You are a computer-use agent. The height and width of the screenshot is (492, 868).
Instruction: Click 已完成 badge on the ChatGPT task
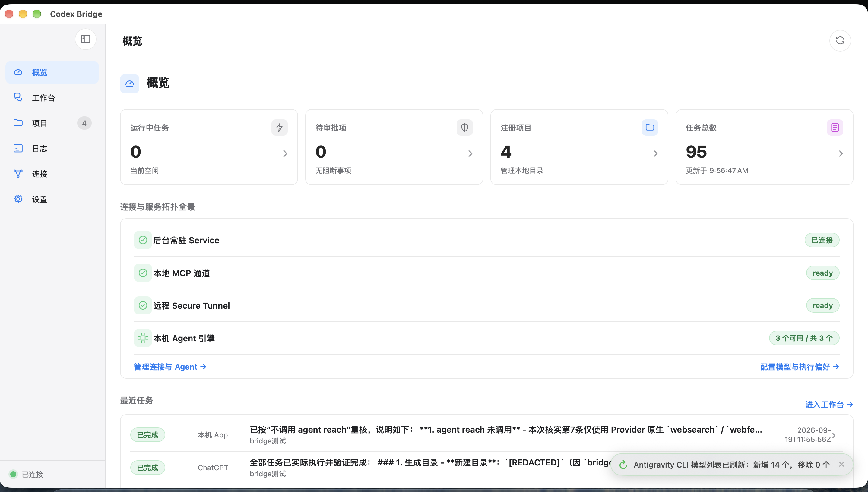click(x=148, y=468)
